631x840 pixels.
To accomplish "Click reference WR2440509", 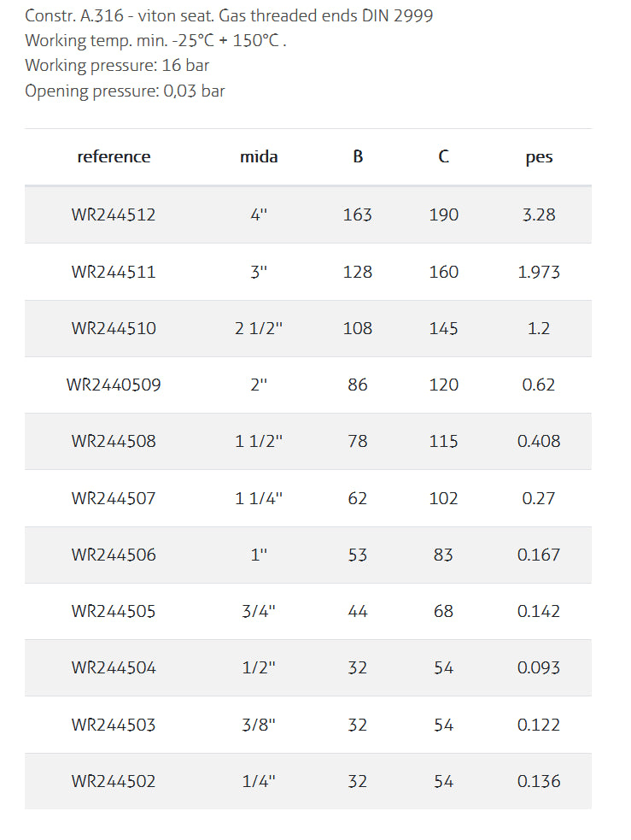I will click(114, 385).
